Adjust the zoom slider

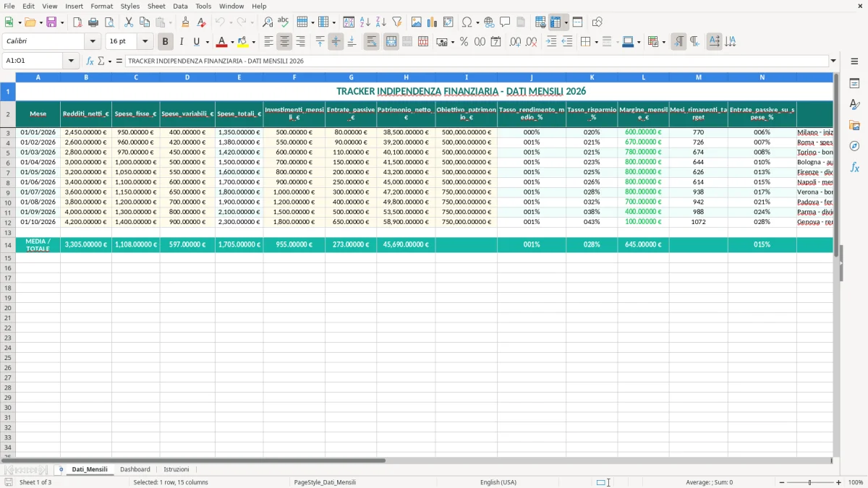809,482
